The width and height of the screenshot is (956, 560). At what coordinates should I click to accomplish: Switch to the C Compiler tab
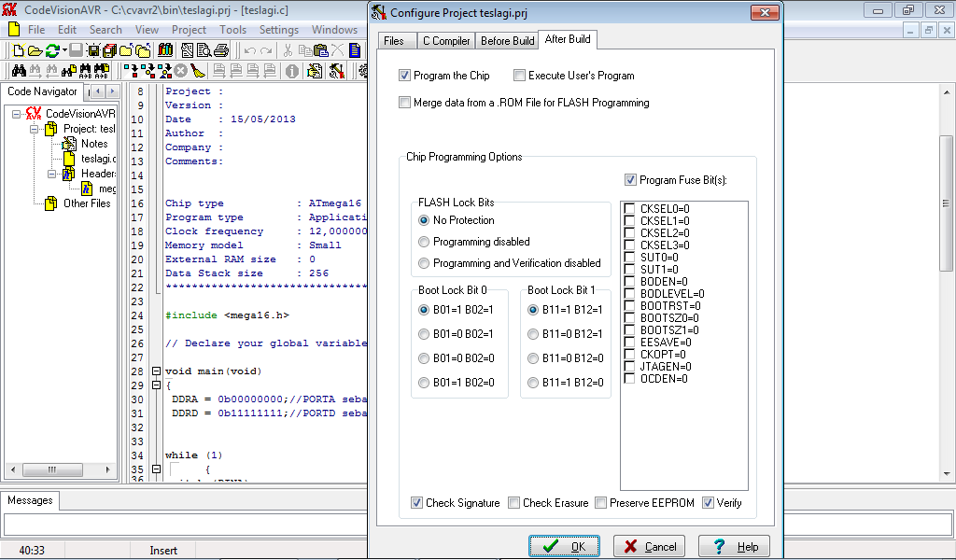click(x=446, y=41)
